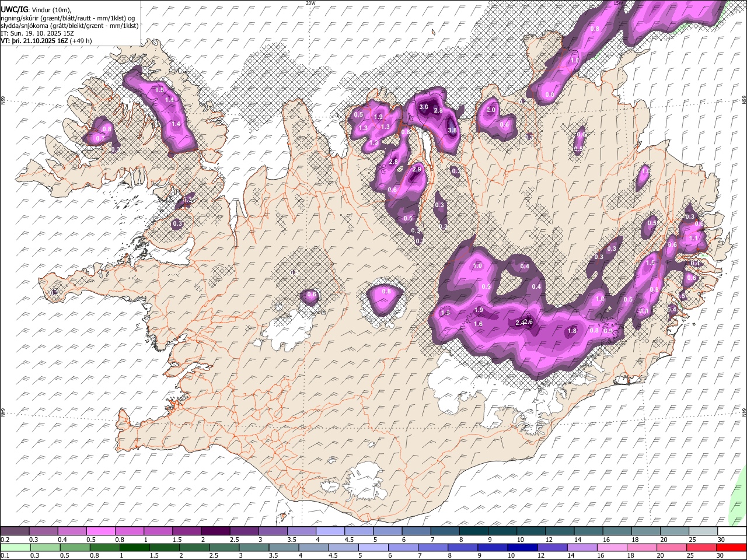Select the deep blue 10–12 rain scale swatch
The height and width of the screenshot is (560, 747).
click(521, 547)
